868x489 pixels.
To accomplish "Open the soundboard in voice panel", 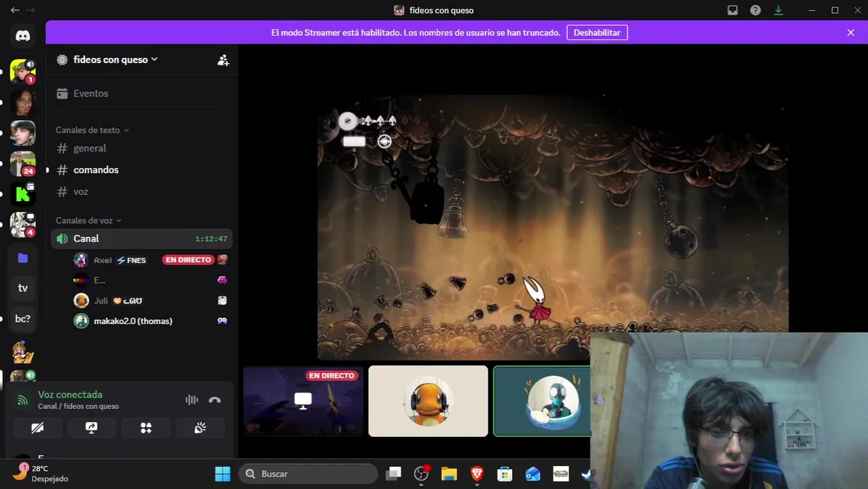I will [200, 428].
